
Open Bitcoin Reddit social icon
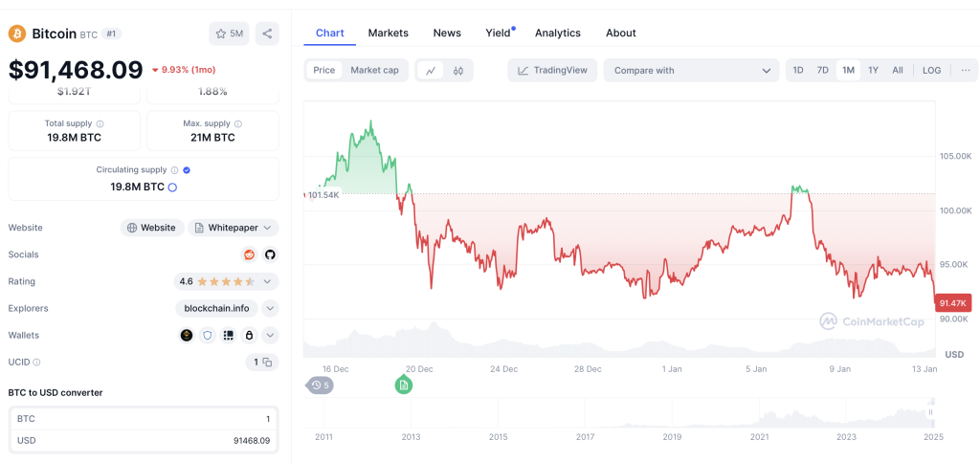click(250, 254)
